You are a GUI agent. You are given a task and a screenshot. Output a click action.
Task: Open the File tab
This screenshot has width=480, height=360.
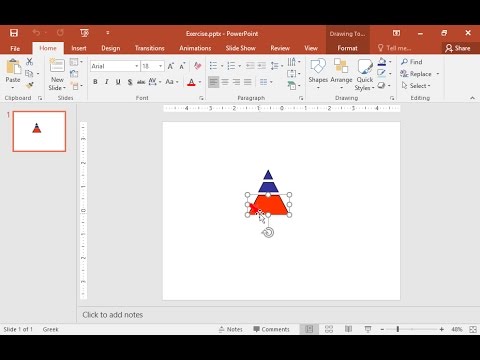point(15,48)
